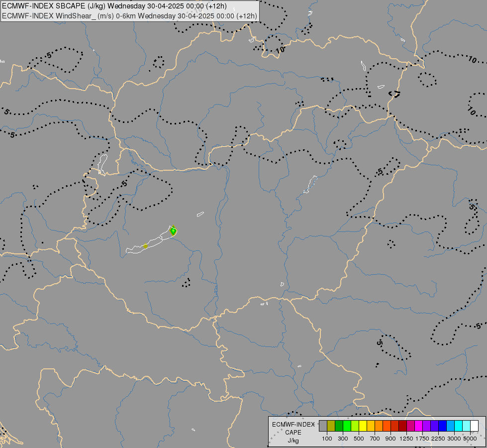Click the WindShear 0-6km title line
The height and width of the screenshot is (448, 487).
[129, 16]
